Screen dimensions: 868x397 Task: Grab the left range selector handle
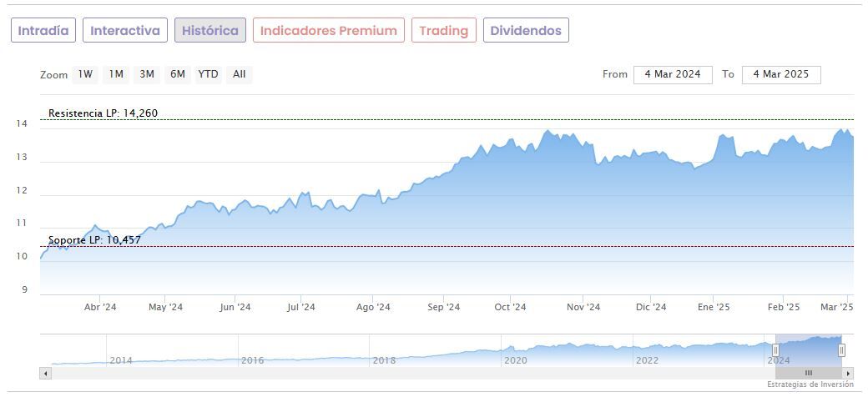(x=775, y=350)
